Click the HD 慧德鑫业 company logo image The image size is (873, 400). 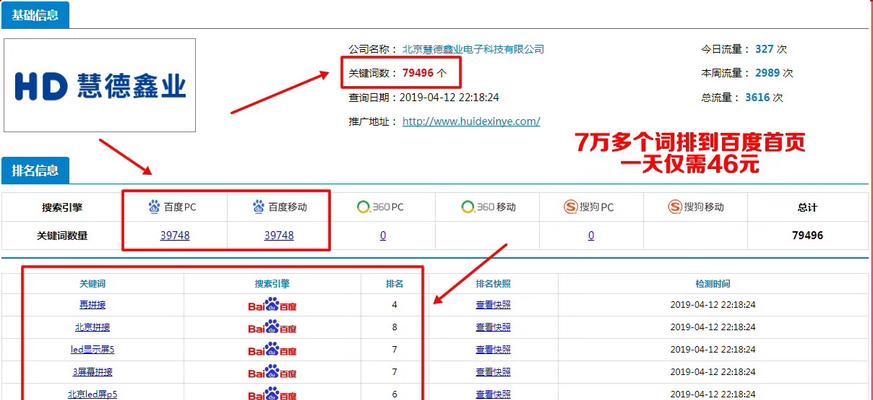(x=100, y=85)
